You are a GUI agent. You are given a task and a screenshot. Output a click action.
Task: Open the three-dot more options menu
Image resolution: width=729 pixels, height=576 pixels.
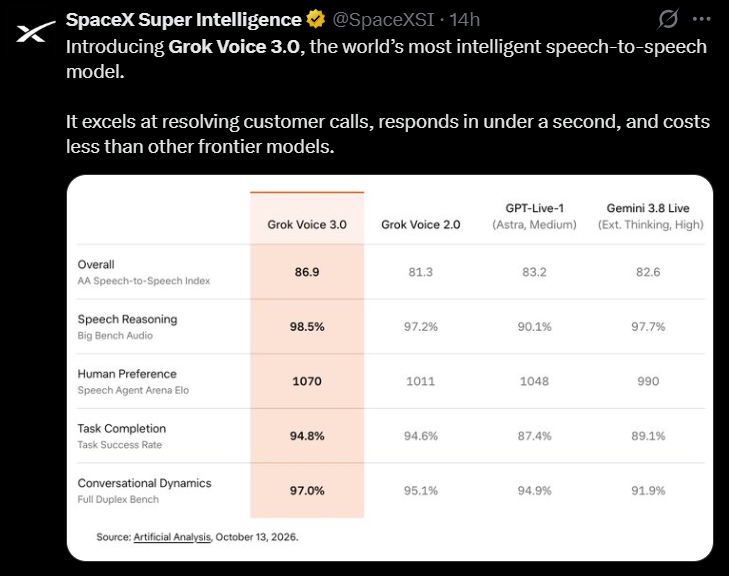702,20
